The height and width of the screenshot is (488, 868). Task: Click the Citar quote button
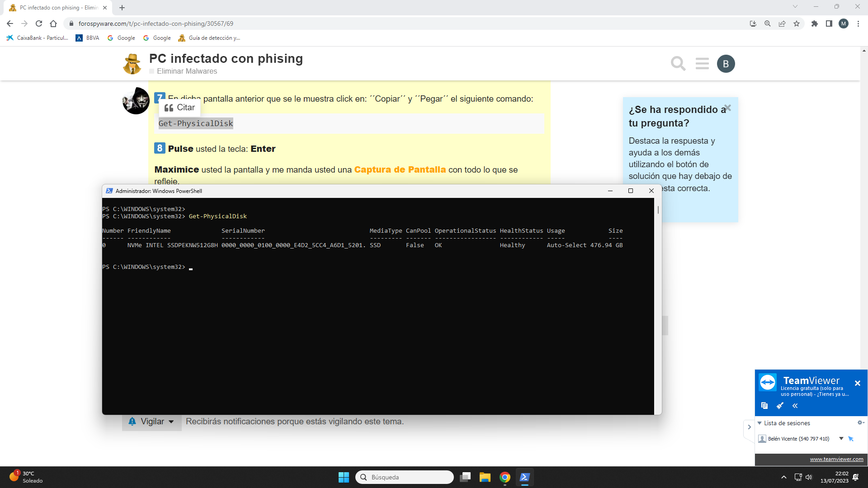coord(180,108)
